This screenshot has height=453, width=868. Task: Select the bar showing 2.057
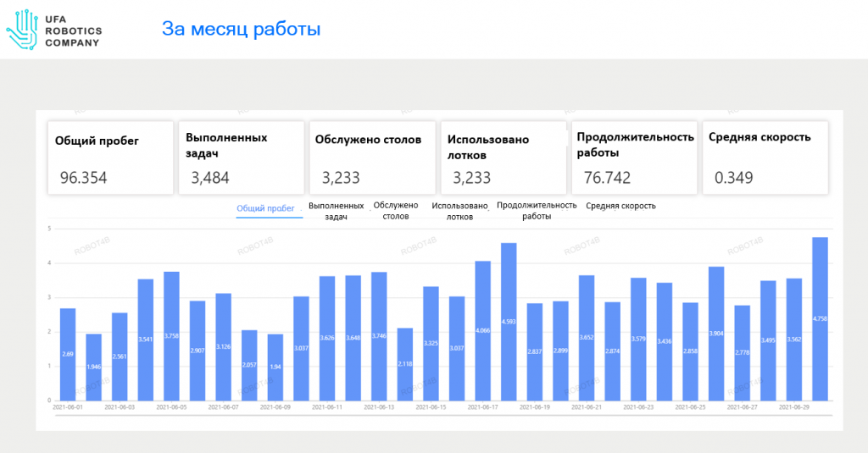pos(250,365)
